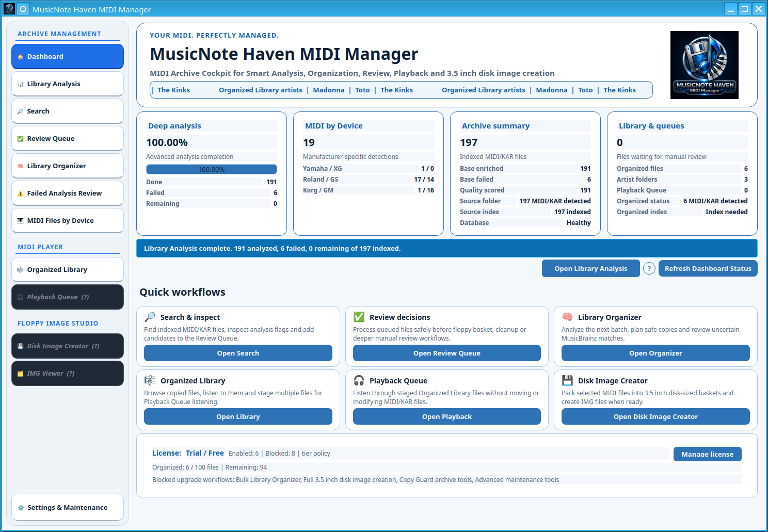Click the 'Organized status' row label
768x532 pixels.
coord(643,201)
